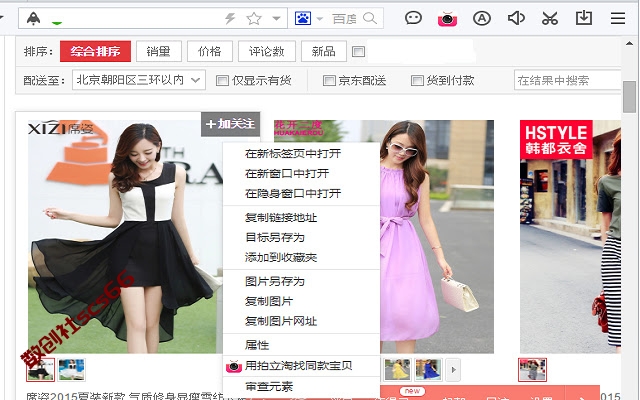The image size is (640, 400).
Task: Click the magnifier search icon
Action: pyautogui.click(x=370, y=18)
